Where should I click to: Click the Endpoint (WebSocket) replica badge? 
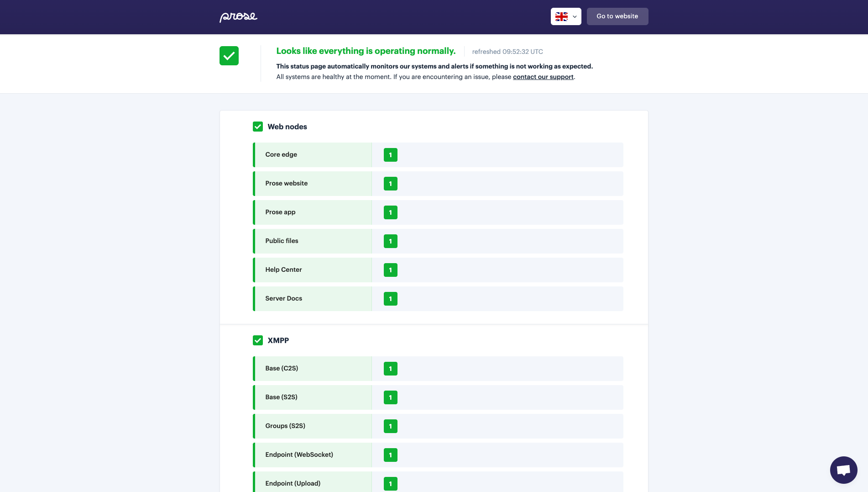click(391, 455)
